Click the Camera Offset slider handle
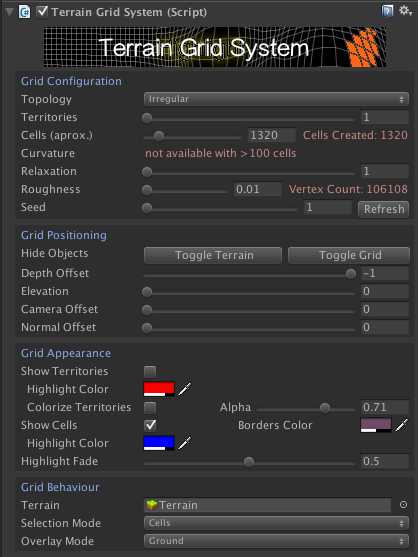 click(147, 310)
